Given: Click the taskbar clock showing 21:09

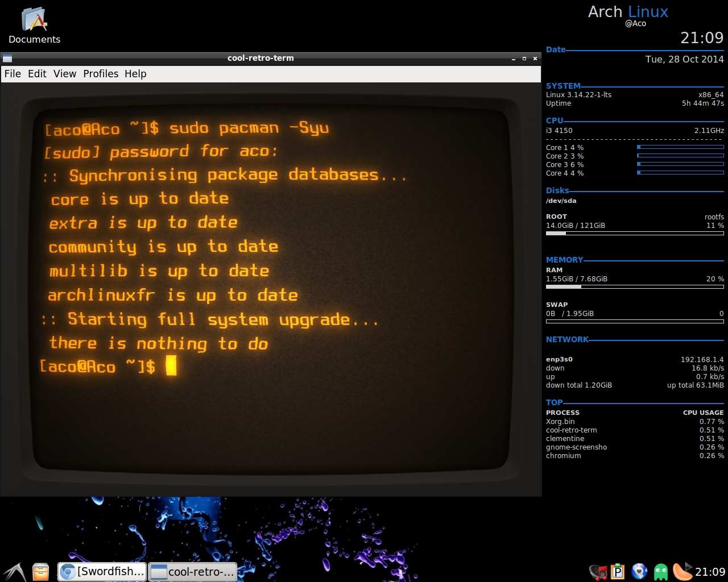Looking at the screenshot, I should 710,572.
